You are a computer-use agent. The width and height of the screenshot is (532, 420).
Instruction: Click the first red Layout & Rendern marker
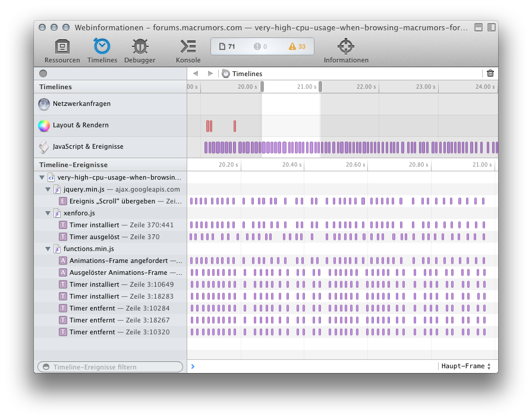tap(207, 126)
